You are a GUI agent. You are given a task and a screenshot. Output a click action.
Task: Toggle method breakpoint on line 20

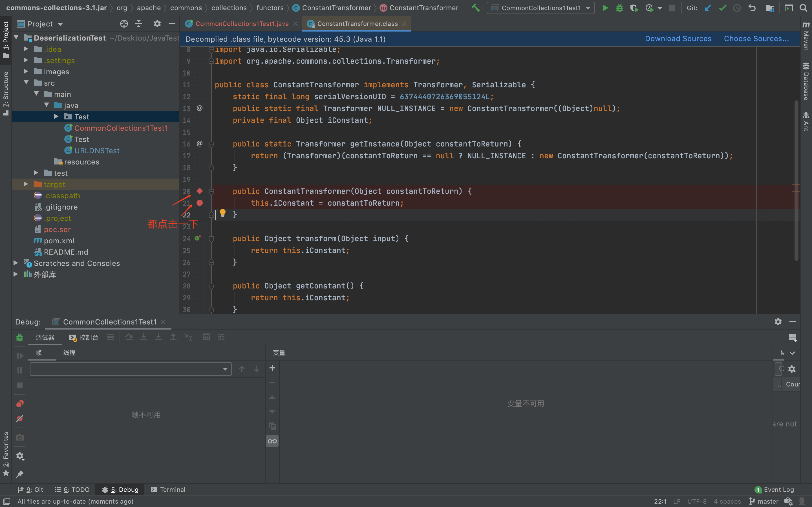click(x=200, y=191)
